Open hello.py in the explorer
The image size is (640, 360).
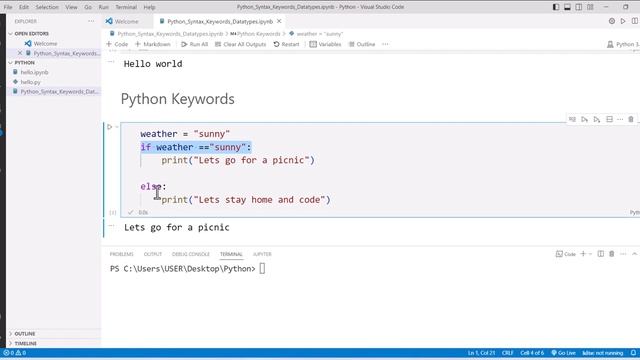pyautogui.click(x=31, y=82)
